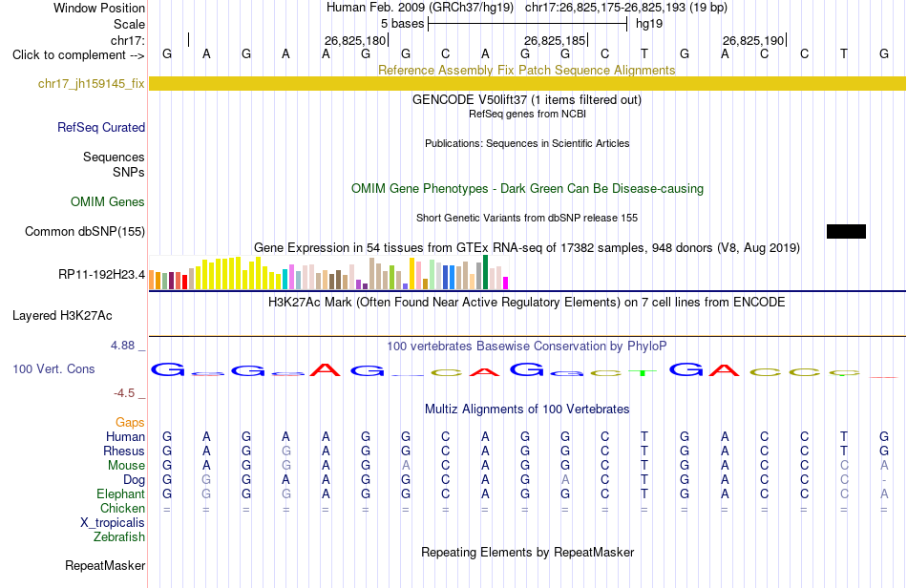Select the Chicken alignment row label

[x=122, y=508]
